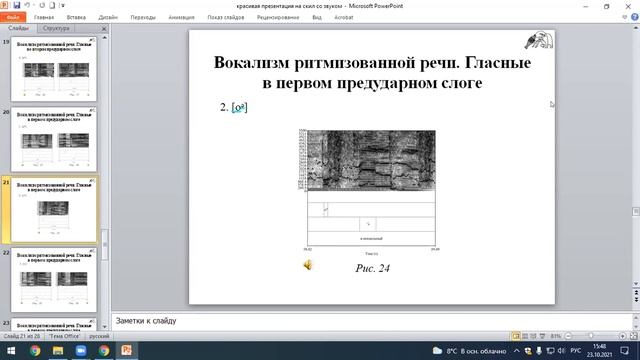Image resolution: width=640 pixels, height=360 pixels.
Task: Click the zoom slider handle
Action: tap(591, 336)
